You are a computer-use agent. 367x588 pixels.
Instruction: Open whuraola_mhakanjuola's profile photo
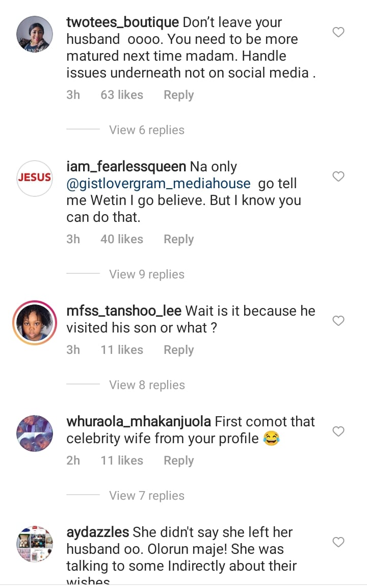point(35,432)
